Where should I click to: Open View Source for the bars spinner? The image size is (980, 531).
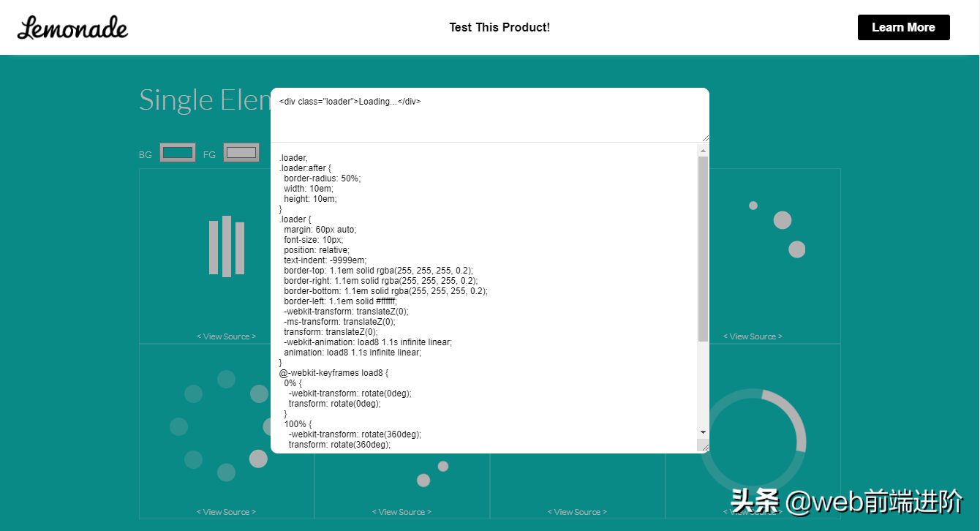pyautogui.click(x=227, y=336)
